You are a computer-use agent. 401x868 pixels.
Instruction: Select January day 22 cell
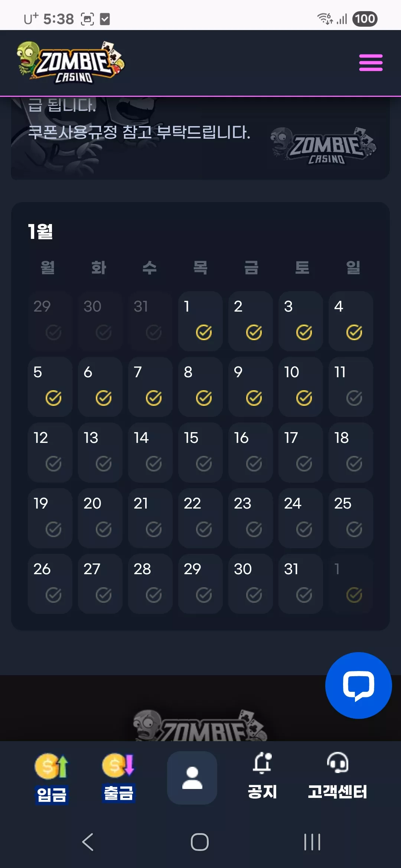(x=200, y=518)
